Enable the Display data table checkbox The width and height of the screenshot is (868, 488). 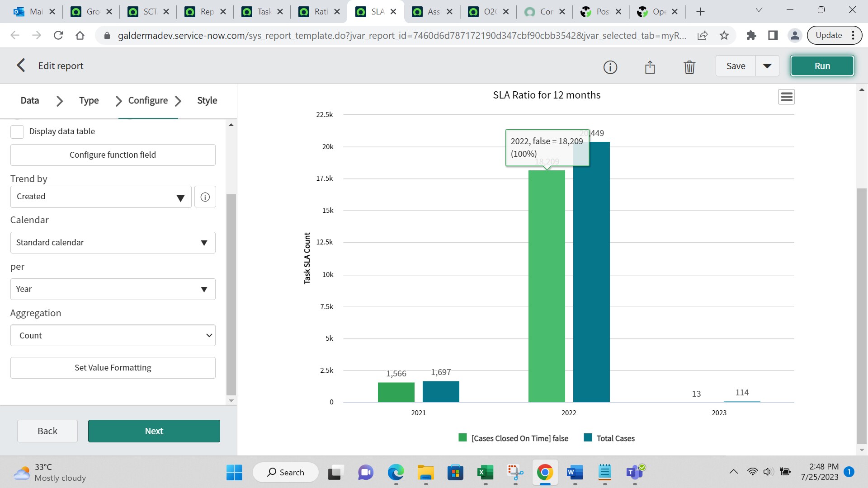[17, 131]
